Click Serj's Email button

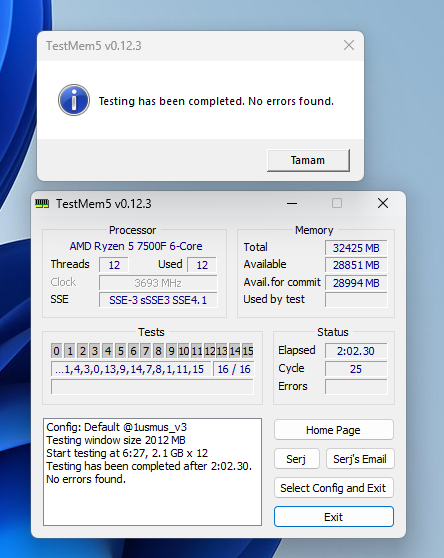(x=360, y=459)
